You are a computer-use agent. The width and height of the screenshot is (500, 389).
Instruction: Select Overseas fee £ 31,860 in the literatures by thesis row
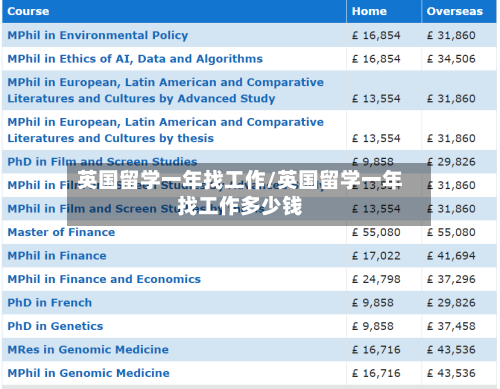tap(451, 138)
